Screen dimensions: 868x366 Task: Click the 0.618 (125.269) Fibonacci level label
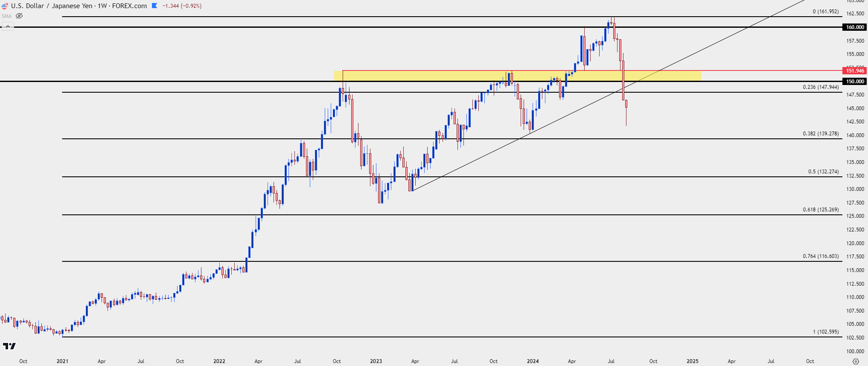click(x=821, y=210)
